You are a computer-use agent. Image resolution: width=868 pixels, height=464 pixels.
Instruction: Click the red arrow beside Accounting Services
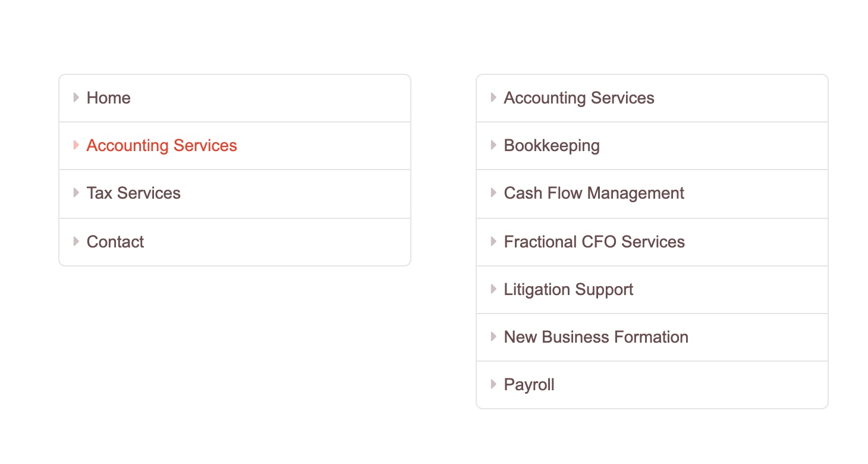point(76,145)
